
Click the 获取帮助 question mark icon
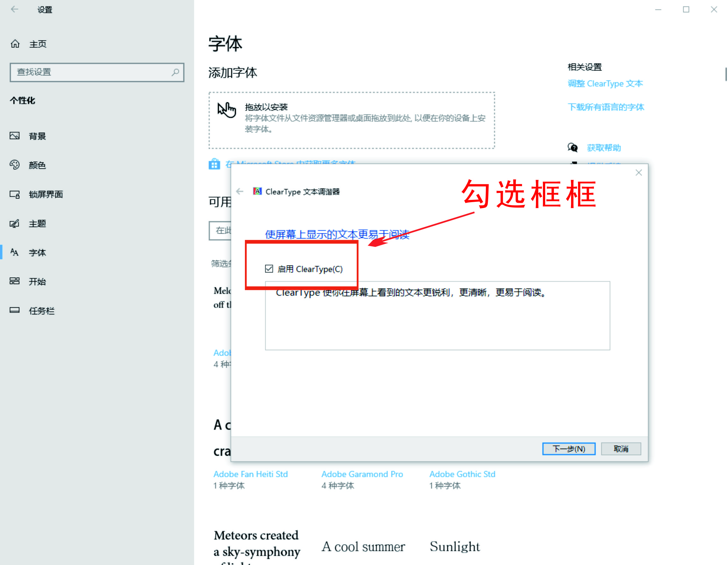(x=572, y=148)
